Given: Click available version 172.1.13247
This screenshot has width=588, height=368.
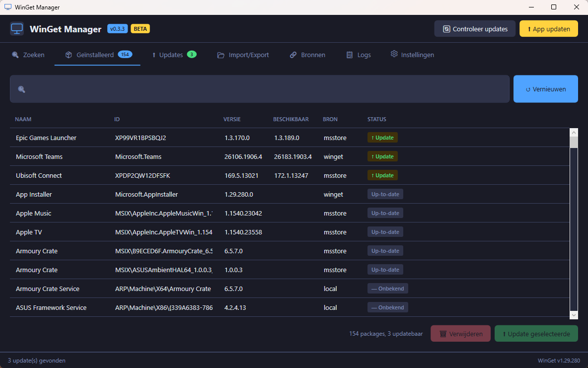Looking at the screenshot, I should click(291, 176).
